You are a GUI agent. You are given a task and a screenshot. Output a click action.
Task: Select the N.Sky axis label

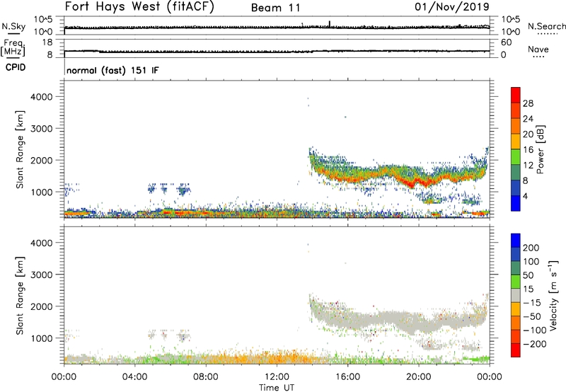point(13,26)
